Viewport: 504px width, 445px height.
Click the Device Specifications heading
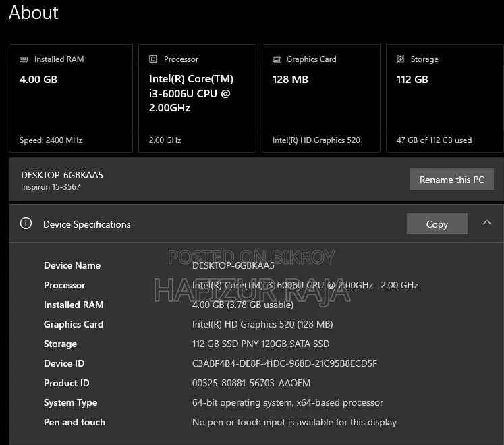click(87, 224)
